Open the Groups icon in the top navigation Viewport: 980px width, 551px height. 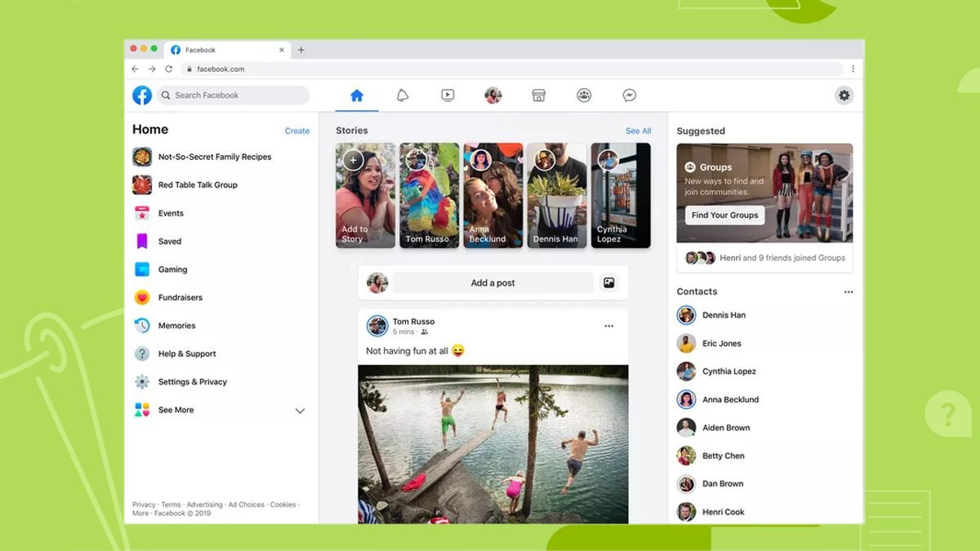[x=584, y=95]
